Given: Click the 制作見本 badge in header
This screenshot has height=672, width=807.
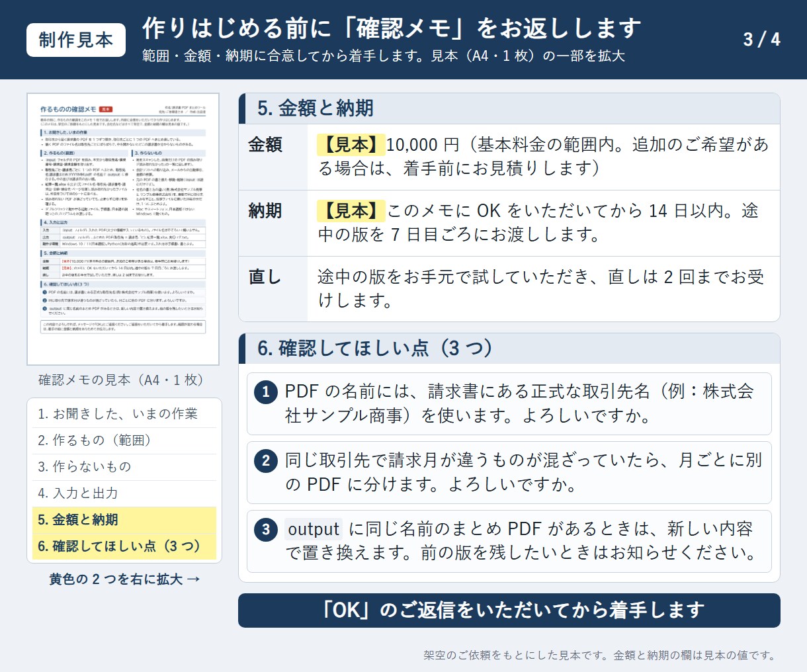Looking at the screenshot, I should click(76, 40).
